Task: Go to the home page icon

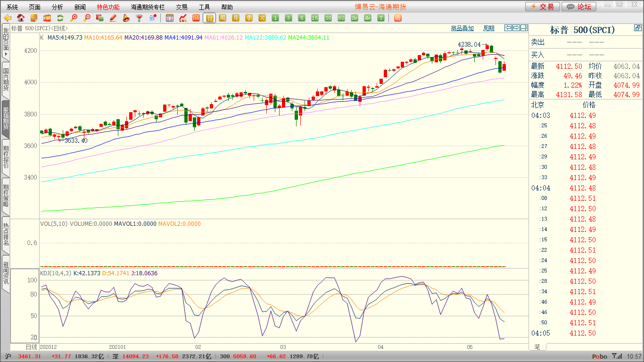Action: [x=21, y=18]
